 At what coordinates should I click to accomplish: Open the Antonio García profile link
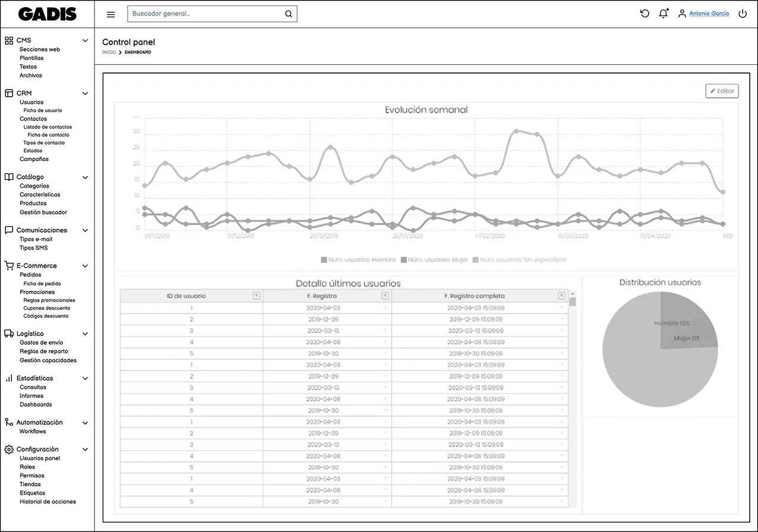point(709,14)
